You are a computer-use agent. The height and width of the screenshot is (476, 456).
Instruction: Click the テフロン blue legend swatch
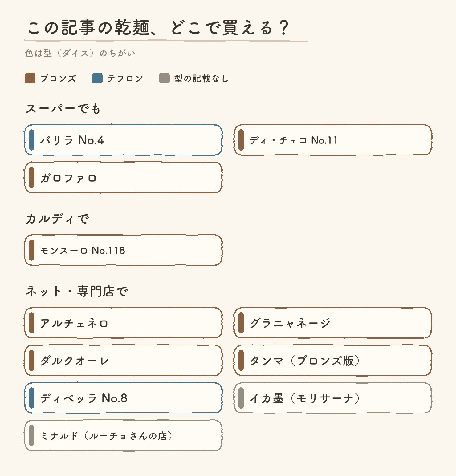coord(97,78)
